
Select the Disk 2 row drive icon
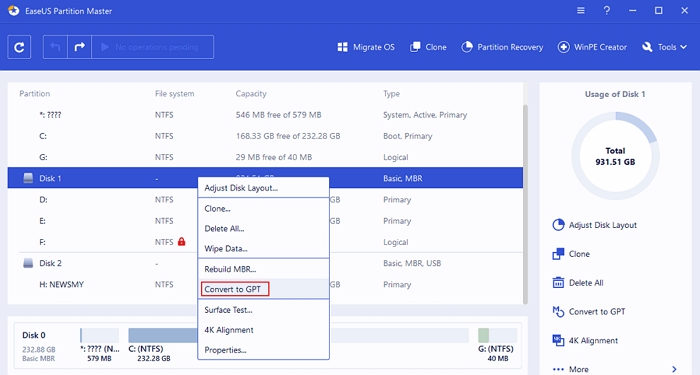[28, 263]
